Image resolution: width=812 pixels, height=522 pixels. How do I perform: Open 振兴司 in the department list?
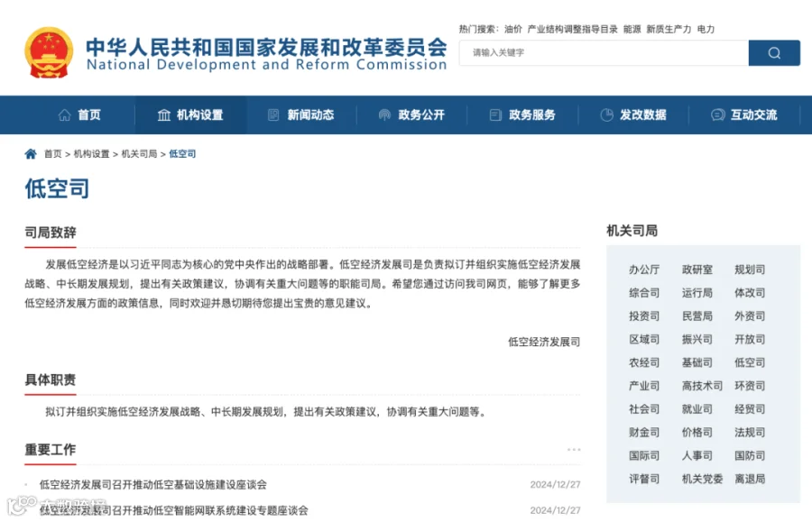(697, 339)
